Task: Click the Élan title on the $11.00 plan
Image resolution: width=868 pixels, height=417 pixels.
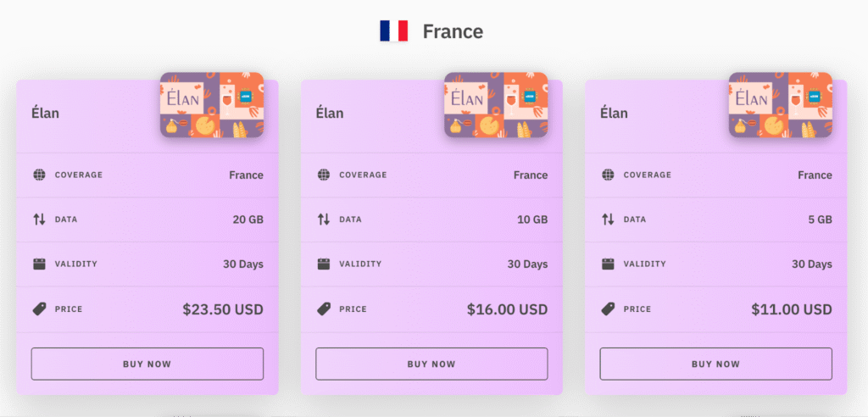Action: [x=615, y=113]
